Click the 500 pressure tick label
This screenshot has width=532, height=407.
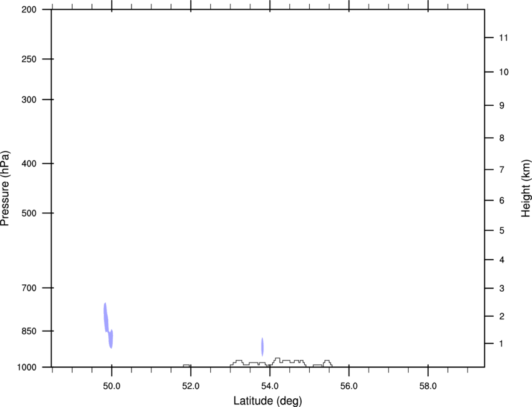[29, 213]
